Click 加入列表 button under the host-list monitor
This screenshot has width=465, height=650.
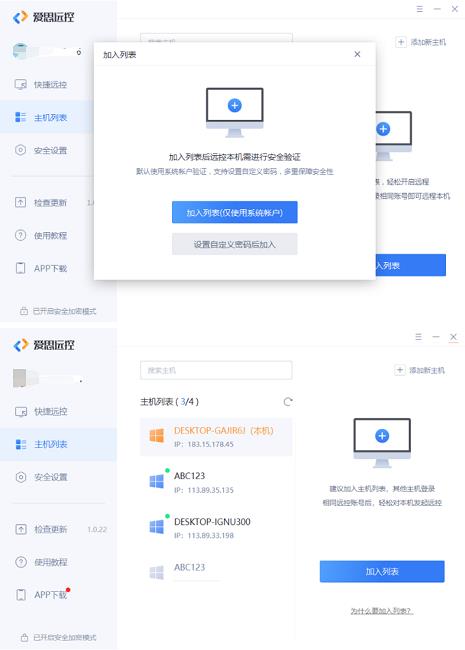pos(382,572)
